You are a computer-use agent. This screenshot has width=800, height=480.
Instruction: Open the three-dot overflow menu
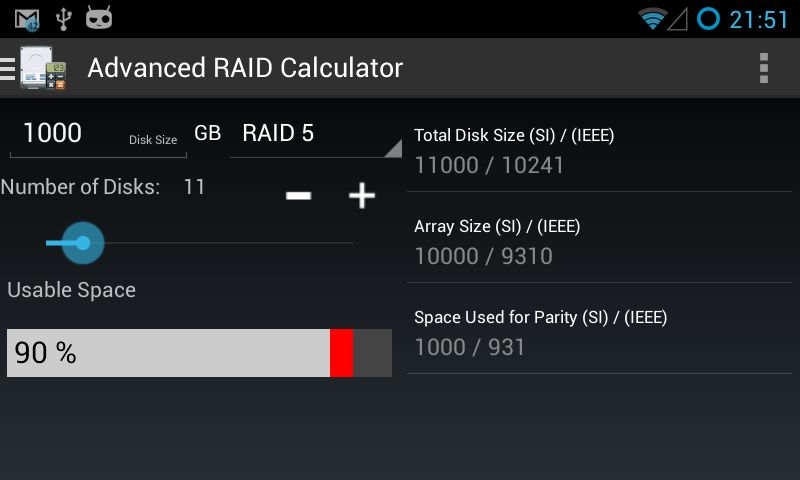pos(764,68)
